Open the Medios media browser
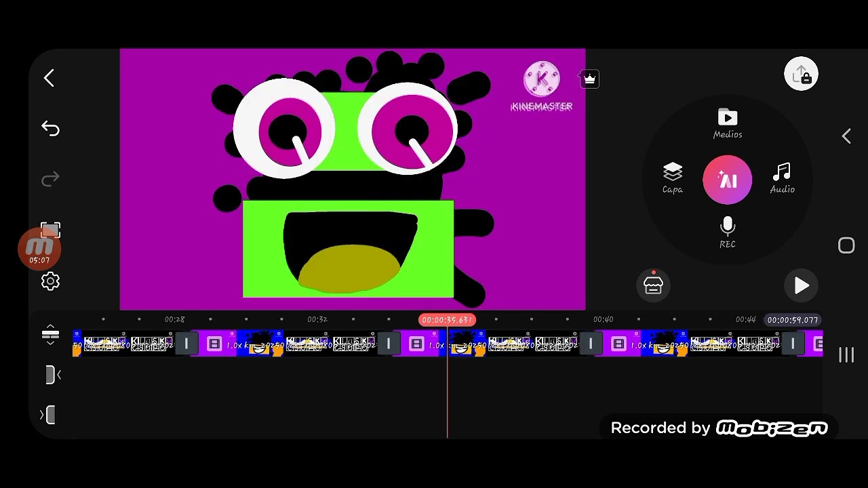The width and height of the screenshot is (868, 488). pos(728,124)
